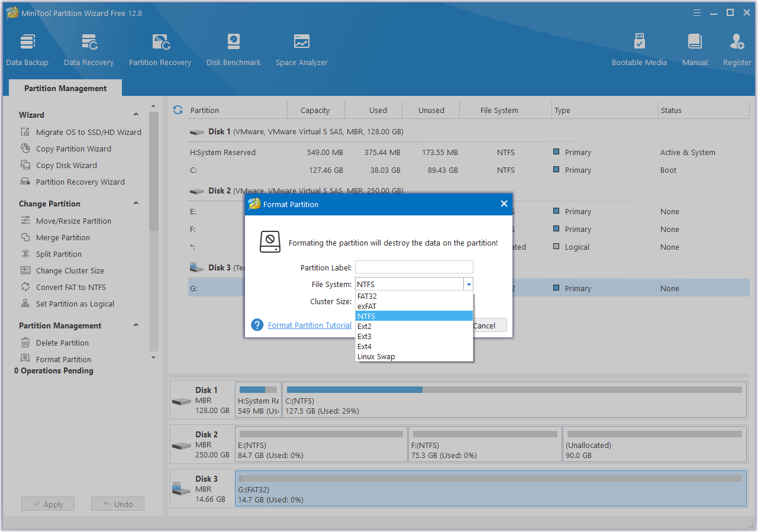Viewport: 758px width, 532px height.
Task: Open the Data Backup tool
Action: point(27,50)
